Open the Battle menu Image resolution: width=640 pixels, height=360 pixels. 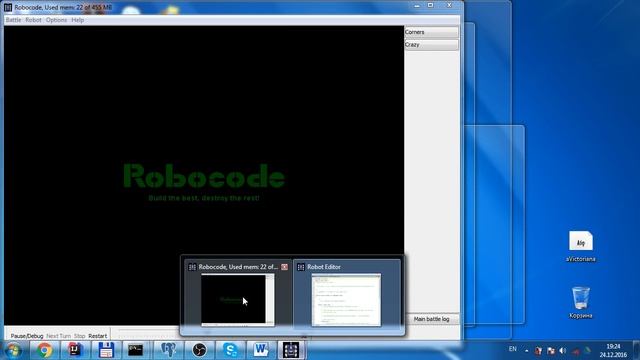coord(13,20)
